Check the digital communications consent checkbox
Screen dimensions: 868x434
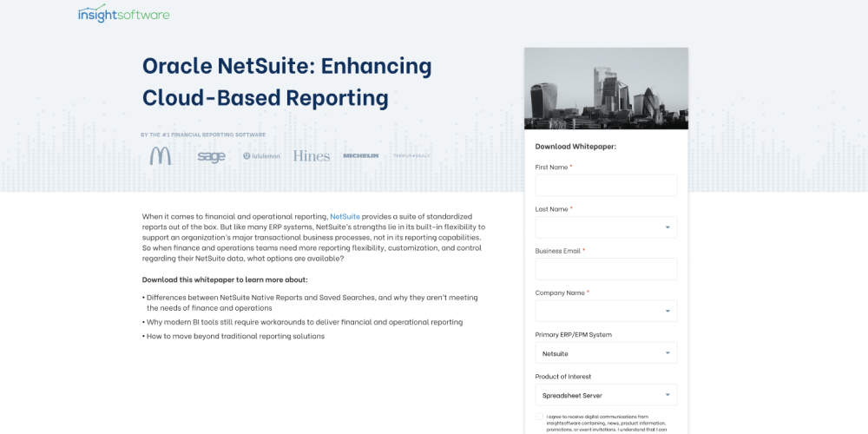539,417
